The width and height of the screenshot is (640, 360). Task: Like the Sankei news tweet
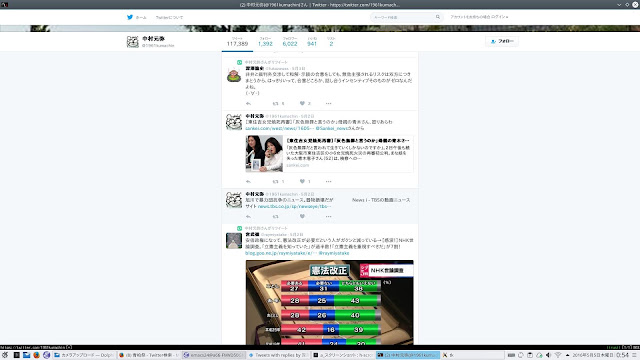pyautogui.click(x=302, y=181)
